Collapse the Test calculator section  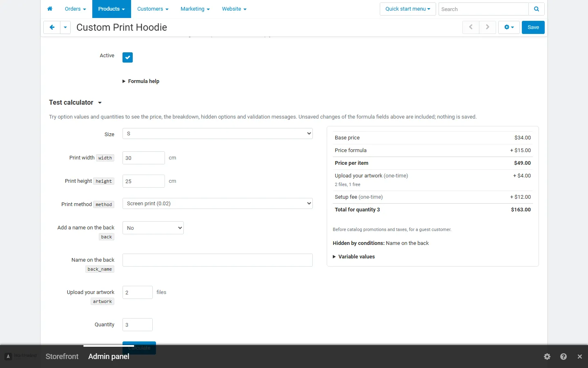point(75,103)
